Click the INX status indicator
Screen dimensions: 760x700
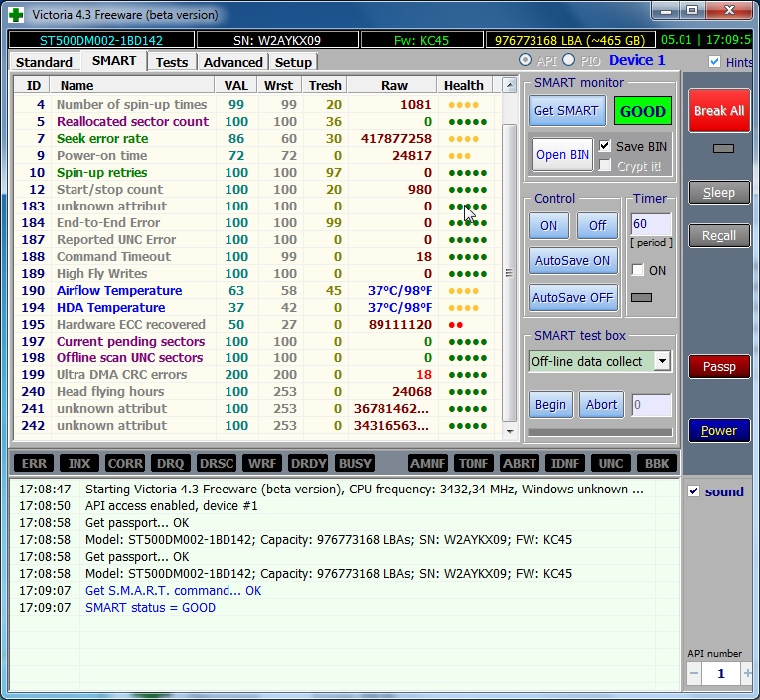pos(79,464)
